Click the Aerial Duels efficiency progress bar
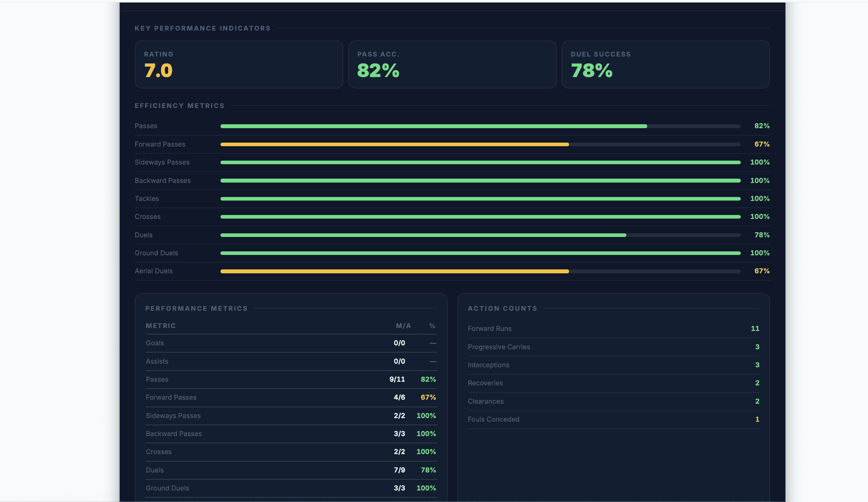 [x=480, y=272]
